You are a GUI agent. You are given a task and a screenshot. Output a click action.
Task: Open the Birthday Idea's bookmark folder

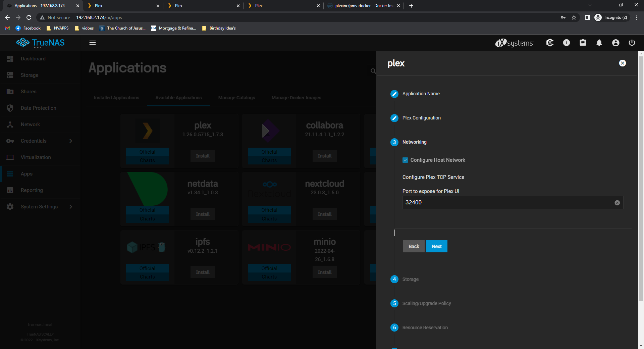(x=219, y=28)
